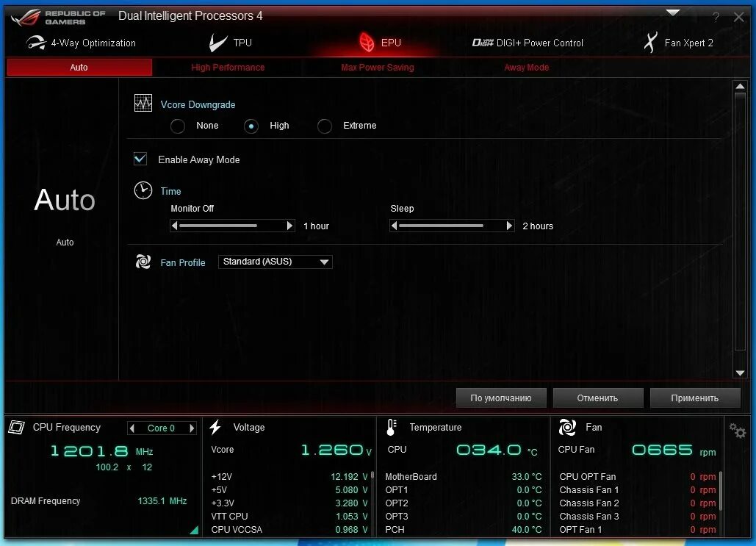Click the Fan Xpert 2 X icon
The height and width of the screenshot is (546, 756).
click(650, 43)
